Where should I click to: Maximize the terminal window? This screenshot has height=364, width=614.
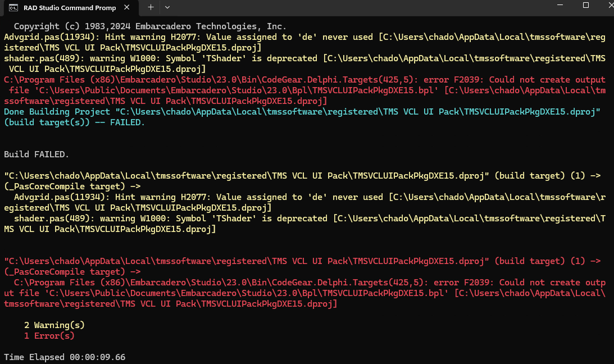tap(586, 5)
